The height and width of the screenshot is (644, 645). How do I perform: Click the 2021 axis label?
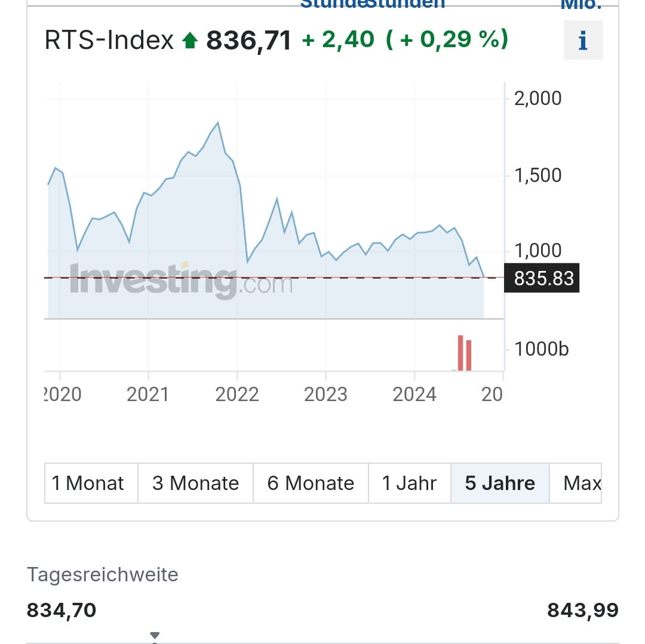click(148, 395)
